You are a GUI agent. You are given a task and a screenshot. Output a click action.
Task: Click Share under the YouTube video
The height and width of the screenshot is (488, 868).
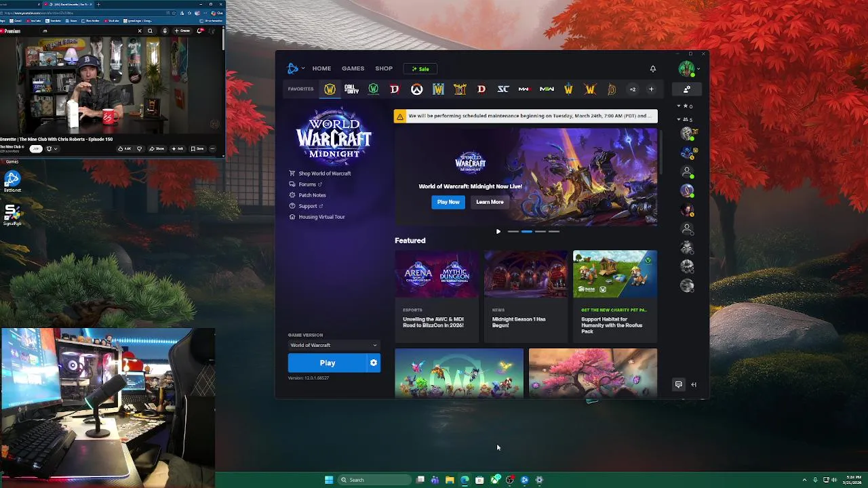158,148
